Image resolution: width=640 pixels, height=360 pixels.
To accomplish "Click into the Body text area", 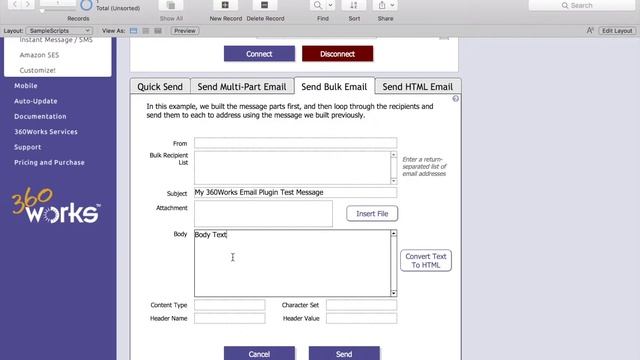I will tap(292, 263).
